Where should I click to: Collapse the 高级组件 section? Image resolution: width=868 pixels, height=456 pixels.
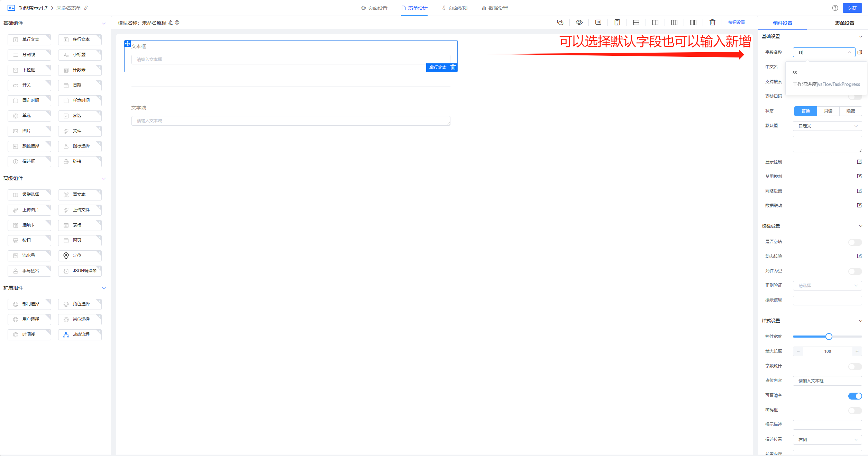104,179
